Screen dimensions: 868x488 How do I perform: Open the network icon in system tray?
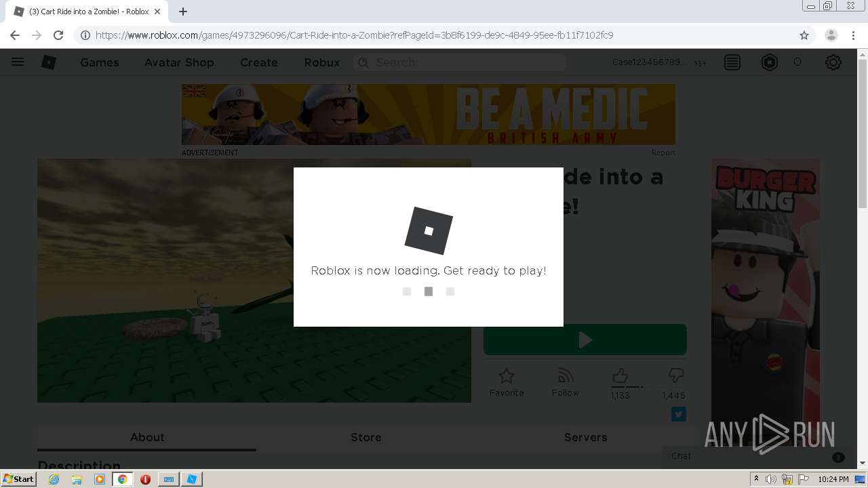tap(787, 479)
